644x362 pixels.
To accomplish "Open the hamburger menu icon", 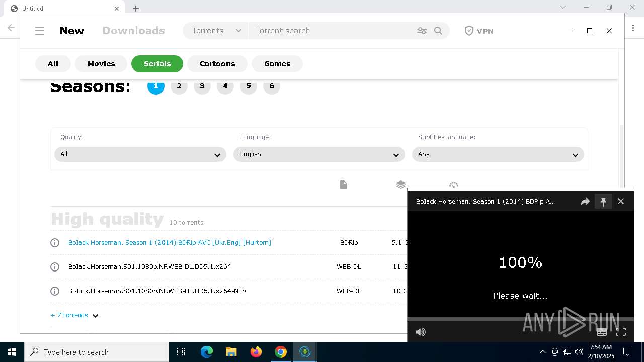I will click(40, 31).
